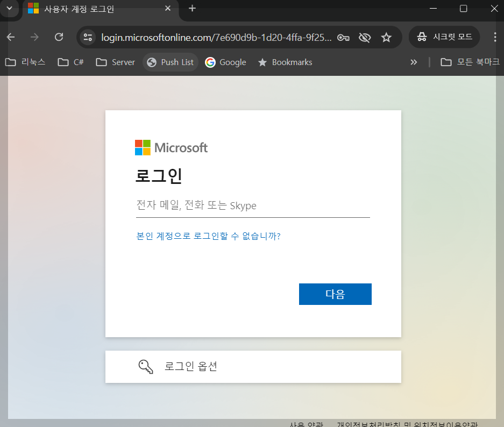Focus the email, phone or Skype field
This screenshot has width=504, height=427.
[253, 205]
